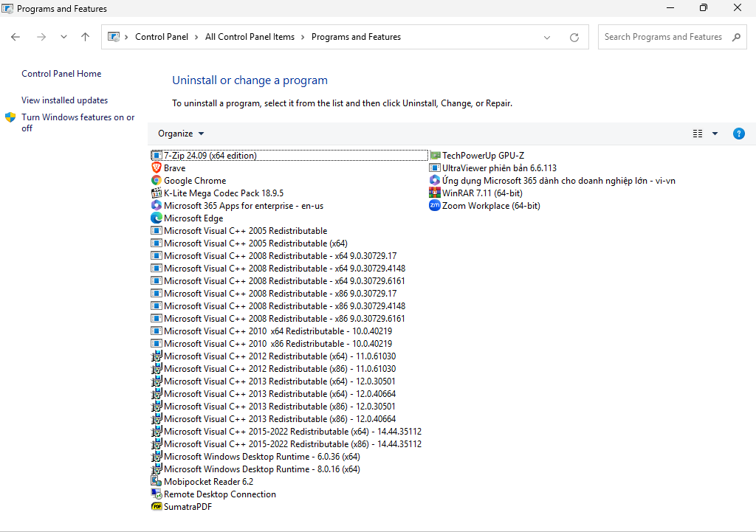Click the Microsoft Edge program icon
The width and height of the screenshot is (756, 532).
(157, 218)
